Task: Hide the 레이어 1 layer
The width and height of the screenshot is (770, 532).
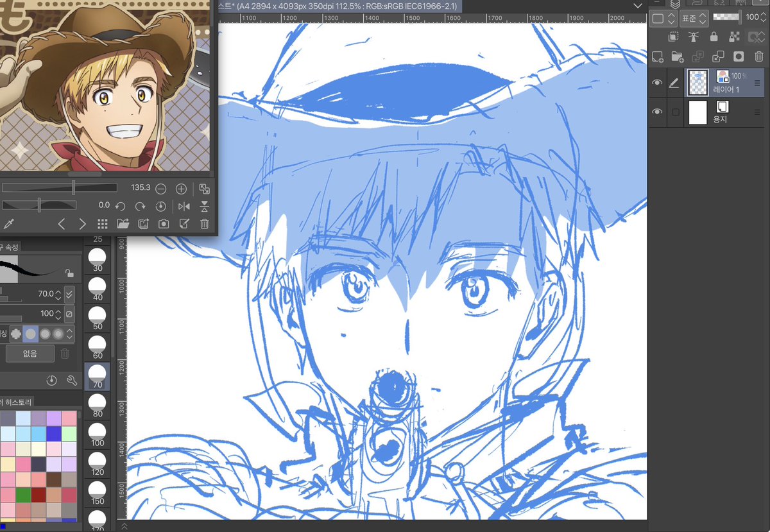Action: point(656,83)
